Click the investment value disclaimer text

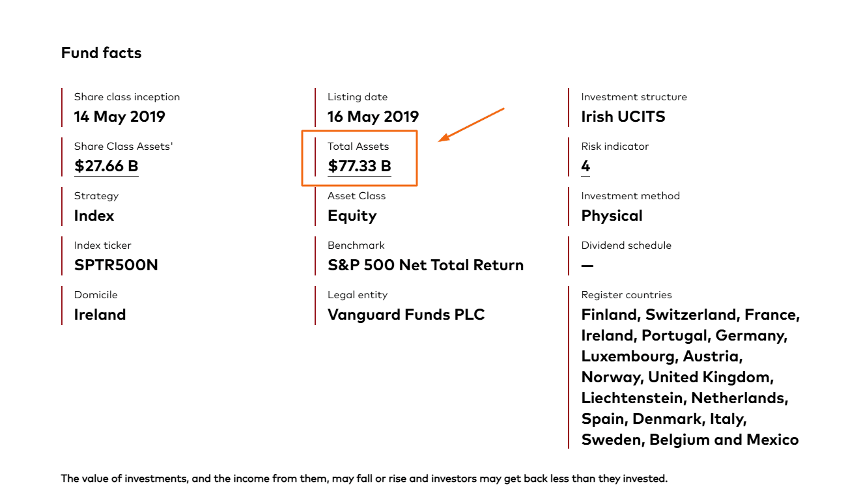pyautogui.click(x=364, y=479)
